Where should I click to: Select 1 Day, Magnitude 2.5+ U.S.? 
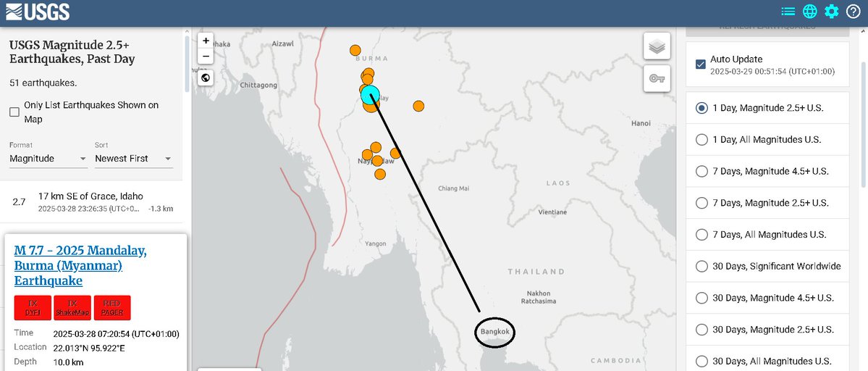[767, 108]
